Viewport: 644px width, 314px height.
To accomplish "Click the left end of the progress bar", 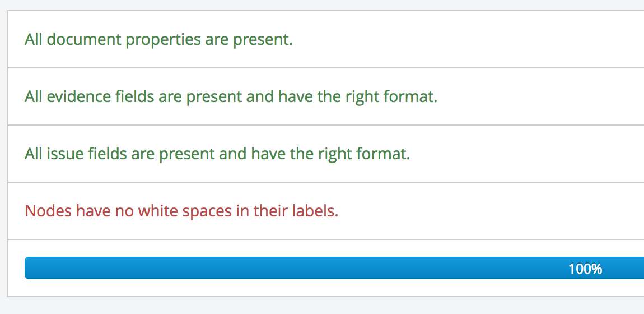I will (29, 268).
